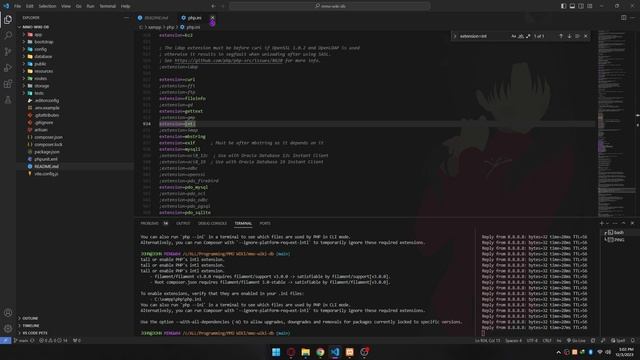Open Customize Layout icon in title bar
The height and width of the screenshot is (360, 640).
click(x=590, y=6)
